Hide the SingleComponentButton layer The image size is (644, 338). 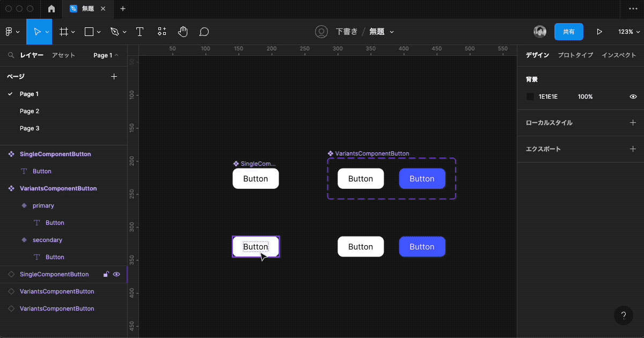(x=116, y=274)
